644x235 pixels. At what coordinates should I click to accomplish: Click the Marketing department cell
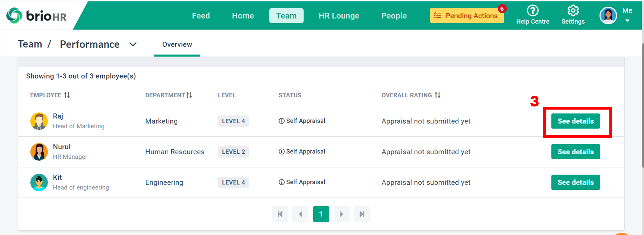point(161,121)
